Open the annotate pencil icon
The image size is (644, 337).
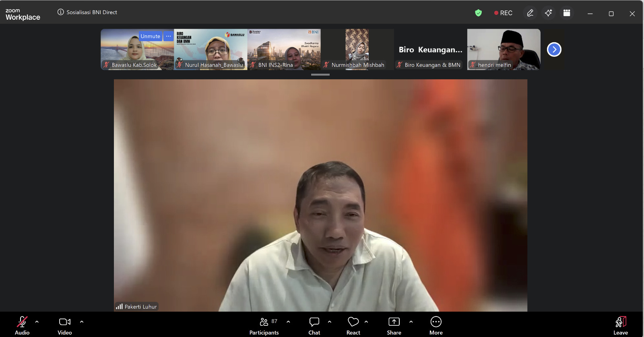530,13
